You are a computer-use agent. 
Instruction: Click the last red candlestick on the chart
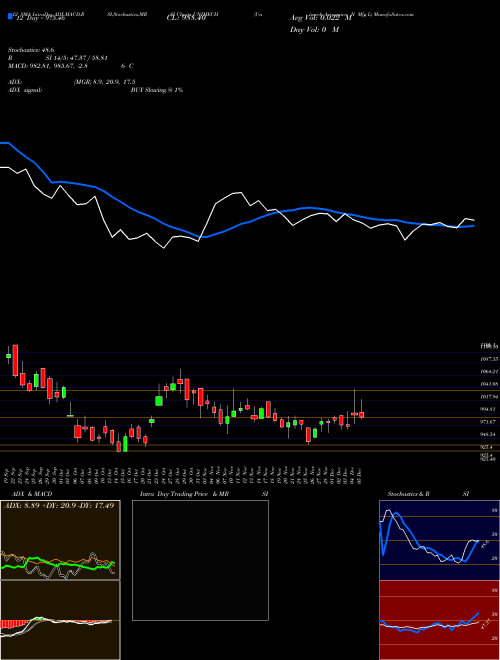click(362, 415)
